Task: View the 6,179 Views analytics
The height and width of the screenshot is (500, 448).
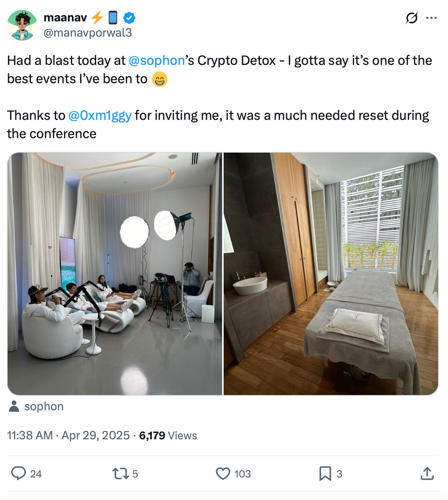Action: (168, 435)
